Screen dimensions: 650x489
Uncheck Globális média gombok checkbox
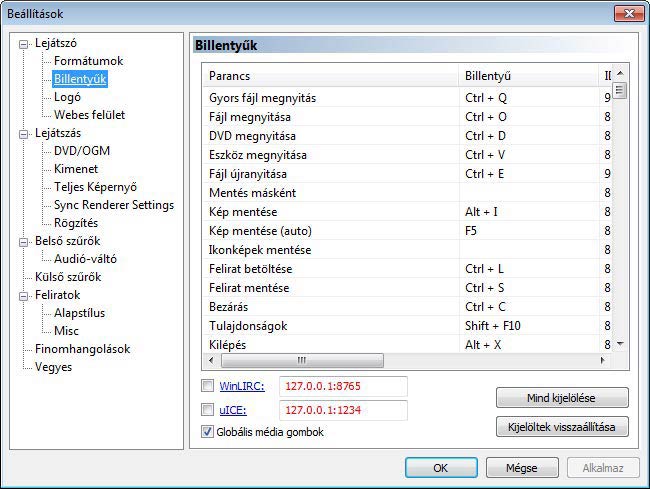pyautogui.click(x=207, y=432)
